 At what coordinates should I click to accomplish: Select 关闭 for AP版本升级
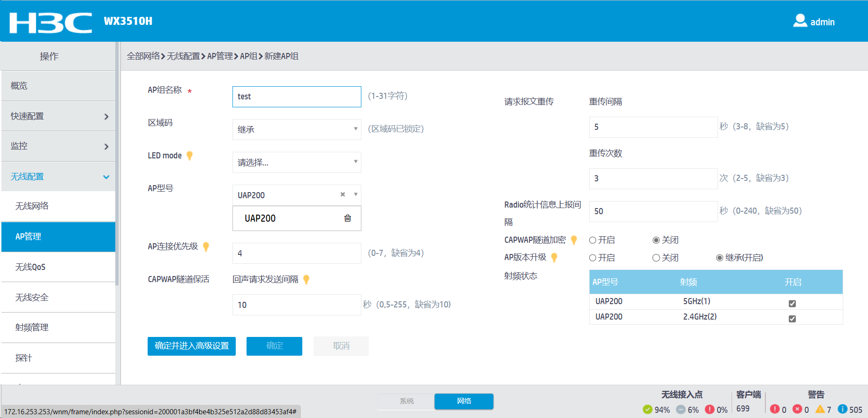(x=656, y=258)
